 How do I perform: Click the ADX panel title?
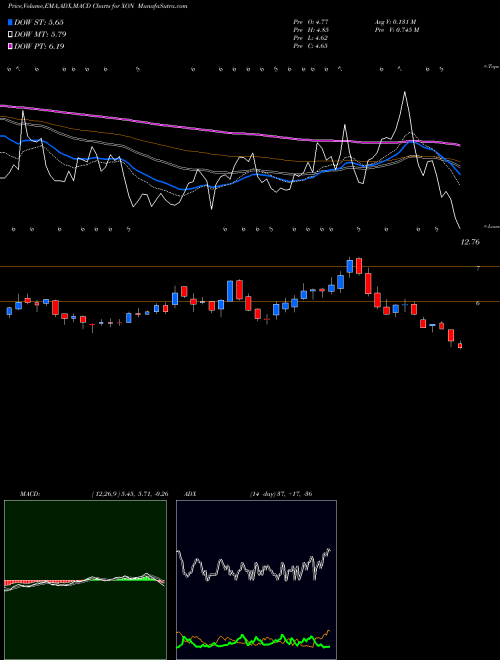pos(191,494)
